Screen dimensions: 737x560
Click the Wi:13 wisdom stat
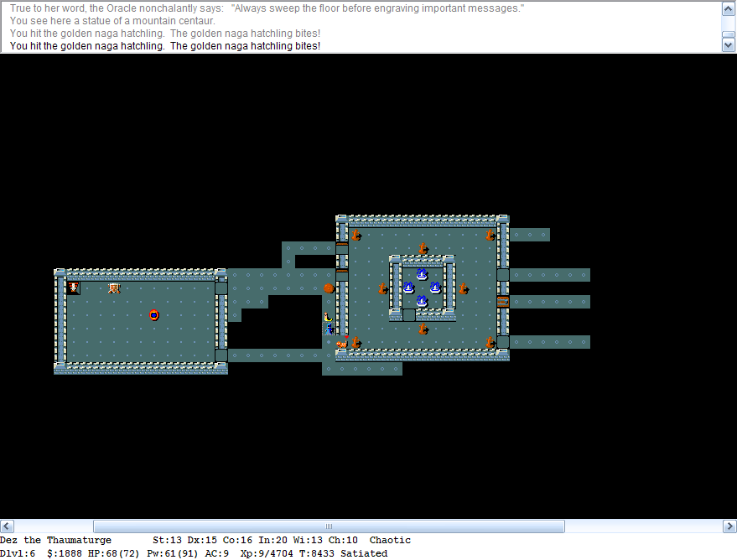[308, 540]
